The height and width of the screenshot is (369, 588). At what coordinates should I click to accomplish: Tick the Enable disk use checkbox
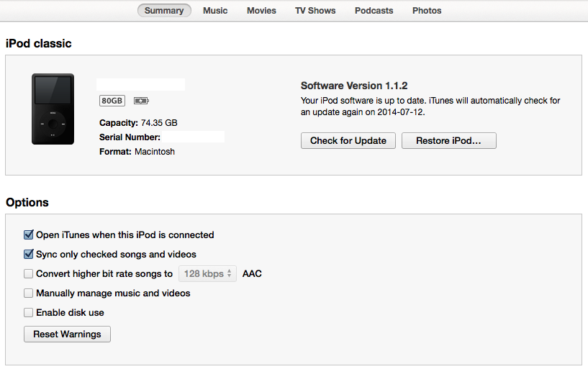(29, 313)
